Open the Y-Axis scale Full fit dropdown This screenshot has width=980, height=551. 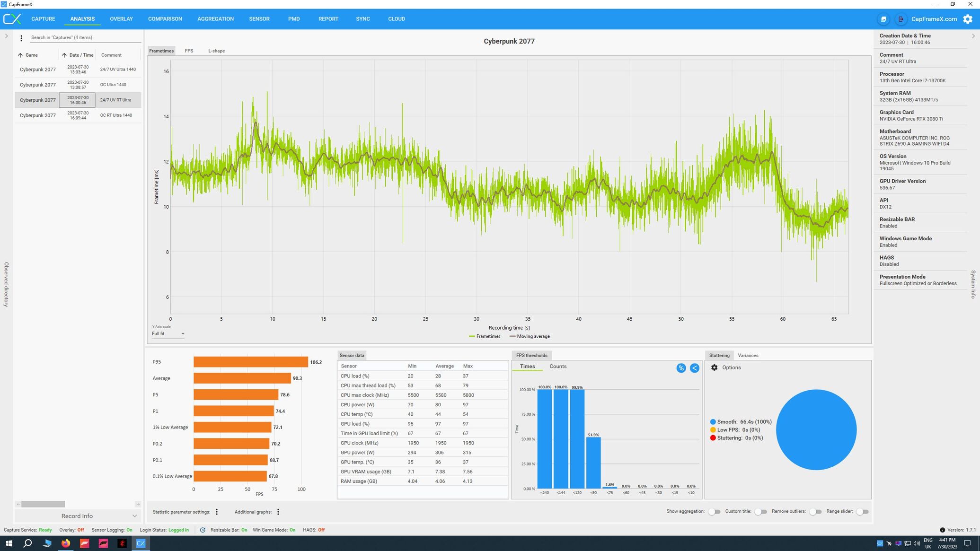point(168,333)
